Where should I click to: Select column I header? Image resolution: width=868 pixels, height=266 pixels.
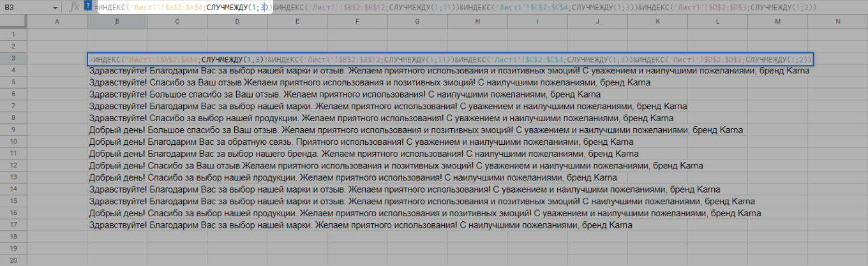tap(537, 22)
